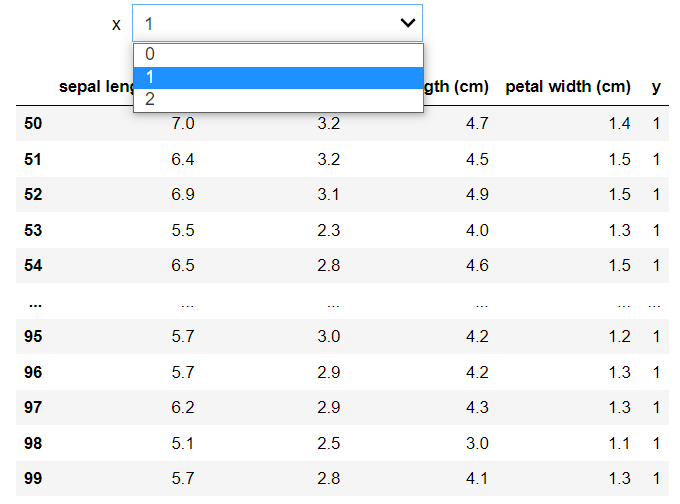Click sepal length 5.1 in row 98

(183, 443)
